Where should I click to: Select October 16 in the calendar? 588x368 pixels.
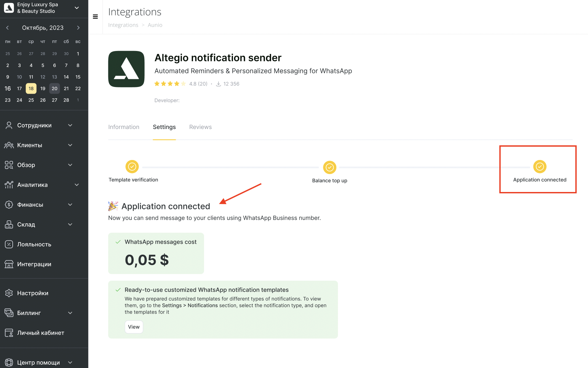click(x=8, y=88)
